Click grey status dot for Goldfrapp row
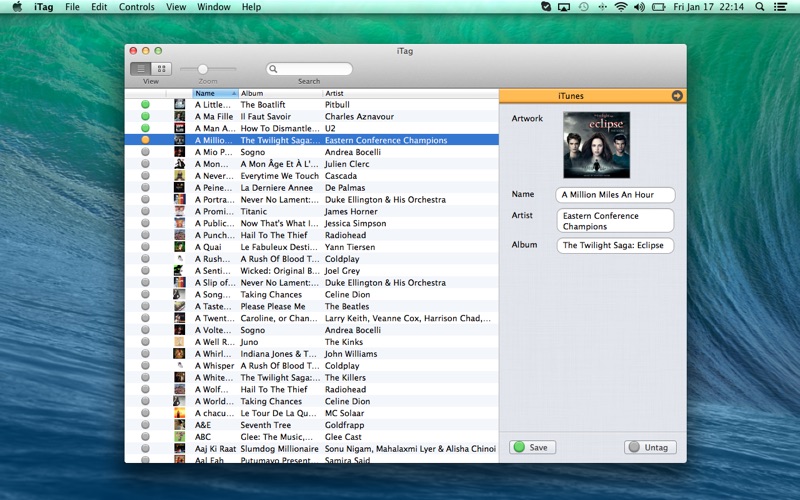The height and width of the screenshot is (500, 800). (x=145, y=425)
